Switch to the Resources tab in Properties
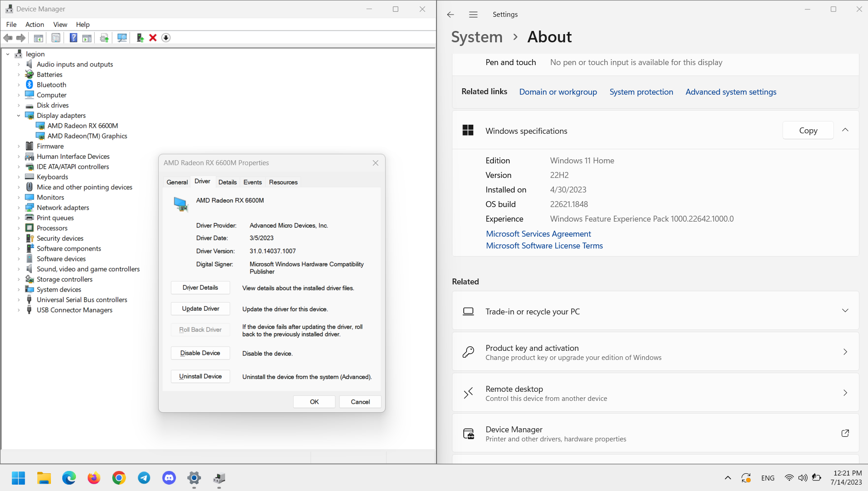Viewport: 868px width, 491px height. click(x=283, y=182)
